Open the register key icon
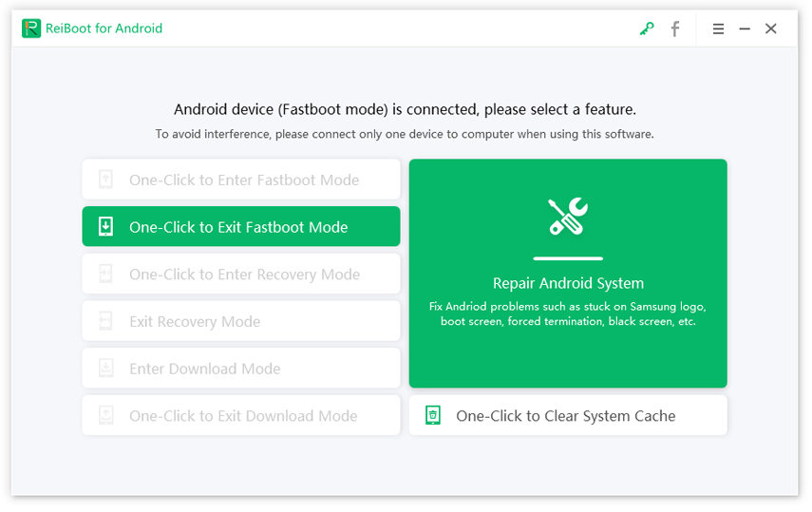The image size is (812, 512). coord(647,29)
